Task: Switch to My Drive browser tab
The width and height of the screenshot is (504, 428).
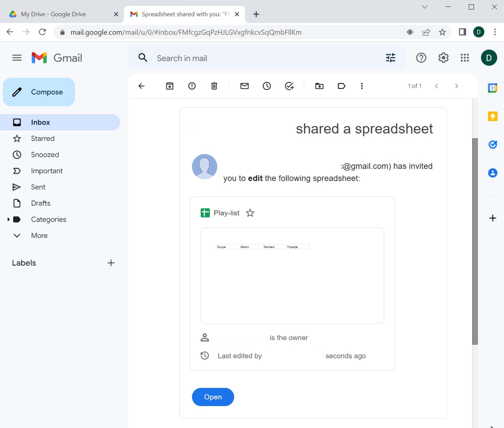Action: (53, 14)
